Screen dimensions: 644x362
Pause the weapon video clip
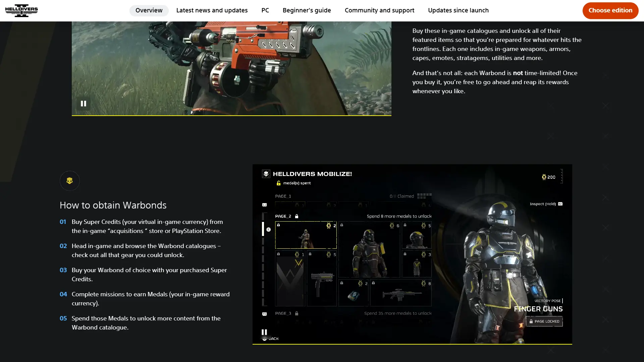coord(84,104)
